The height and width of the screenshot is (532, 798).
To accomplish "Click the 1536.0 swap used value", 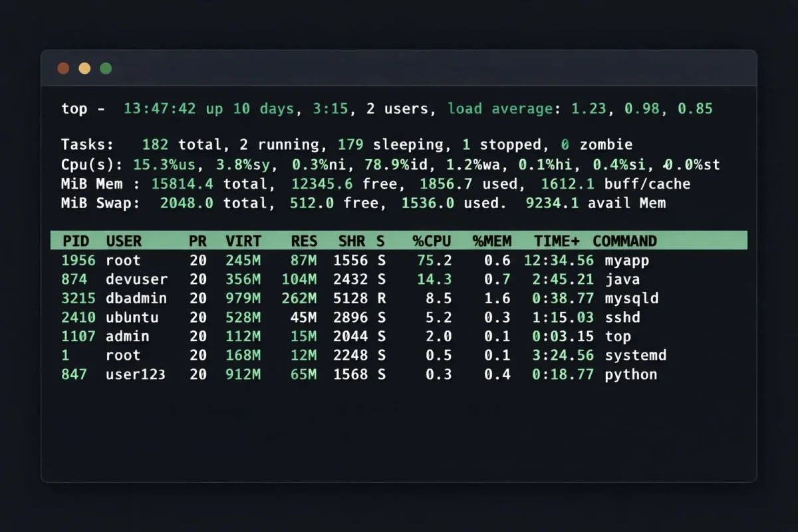I will pyautogui.click(x=428, y=203).
